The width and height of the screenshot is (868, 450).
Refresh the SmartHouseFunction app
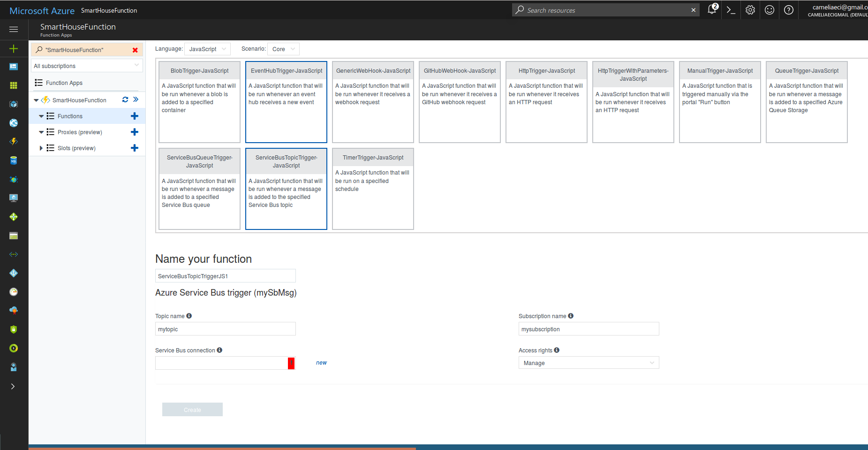pyautogui.click(x=125, y=99)
